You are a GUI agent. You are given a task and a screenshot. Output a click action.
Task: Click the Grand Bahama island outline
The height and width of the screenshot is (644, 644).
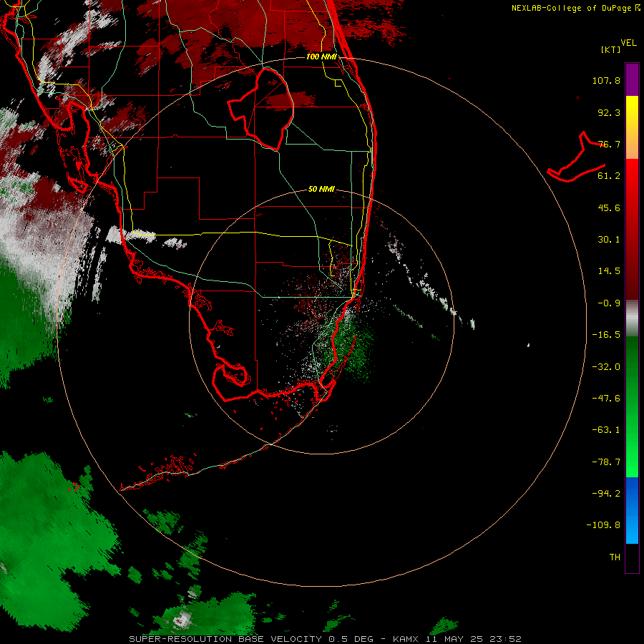[x=577, y=157]
